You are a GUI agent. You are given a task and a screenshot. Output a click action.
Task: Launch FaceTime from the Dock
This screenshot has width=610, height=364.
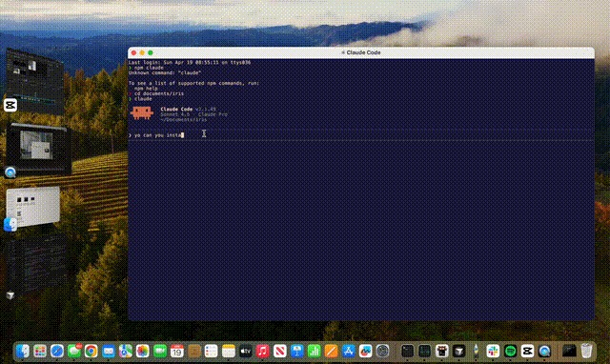[160, 352]
